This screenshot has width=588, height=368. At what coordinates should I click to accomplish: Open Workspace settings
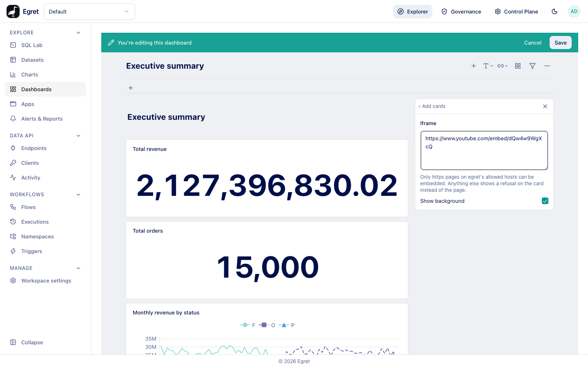[x=45, y=280]
